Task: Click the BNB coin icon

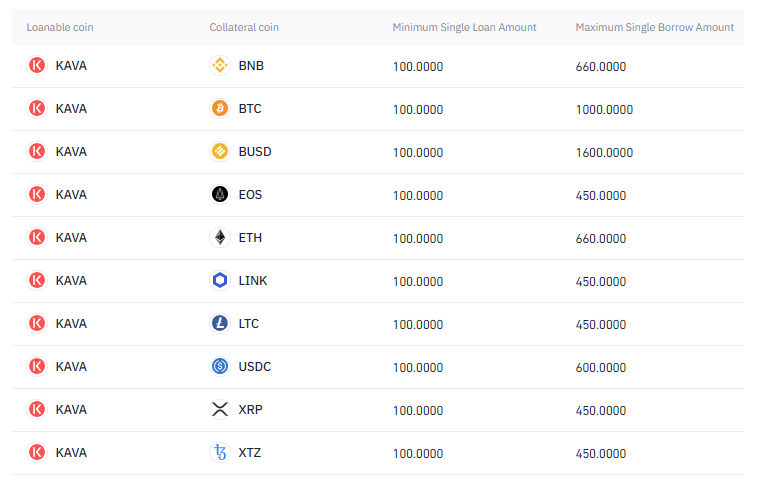Action: tap(220, 65)
